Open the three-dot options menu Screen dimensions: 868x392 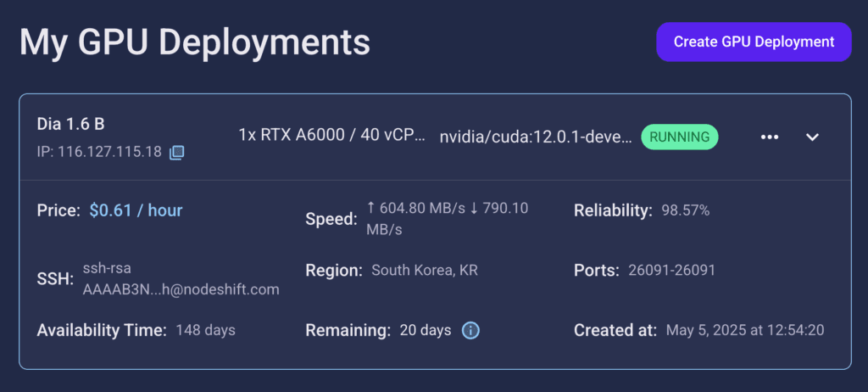pos(770,137)
